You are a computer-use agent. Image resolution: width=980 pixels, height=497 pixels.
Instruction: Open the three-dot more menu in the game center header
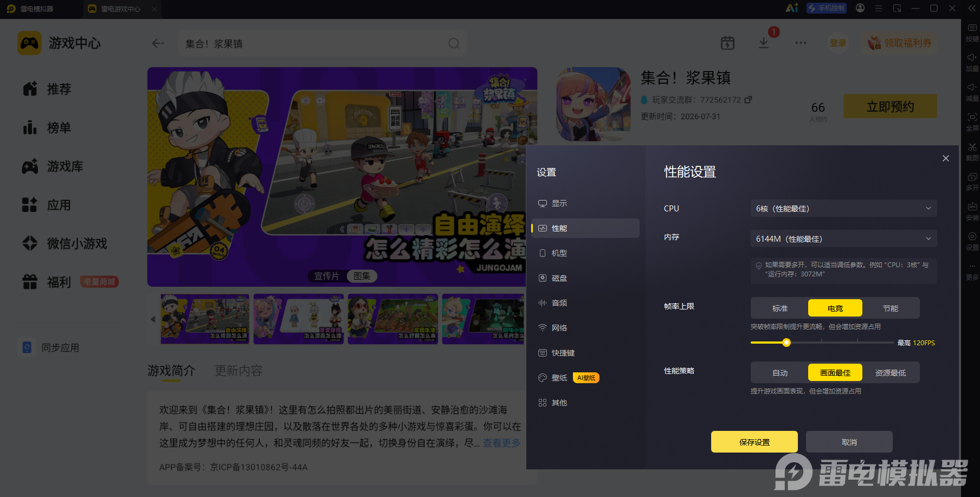pyautogui.click(x=801, y=43)
